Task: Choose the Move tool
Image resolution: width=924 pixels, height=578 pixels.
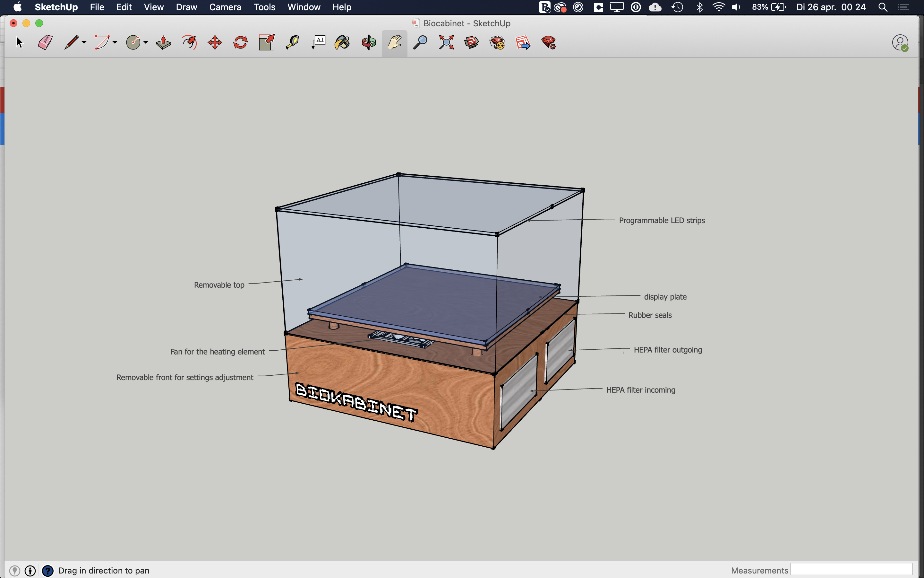Action: (215, 42)
